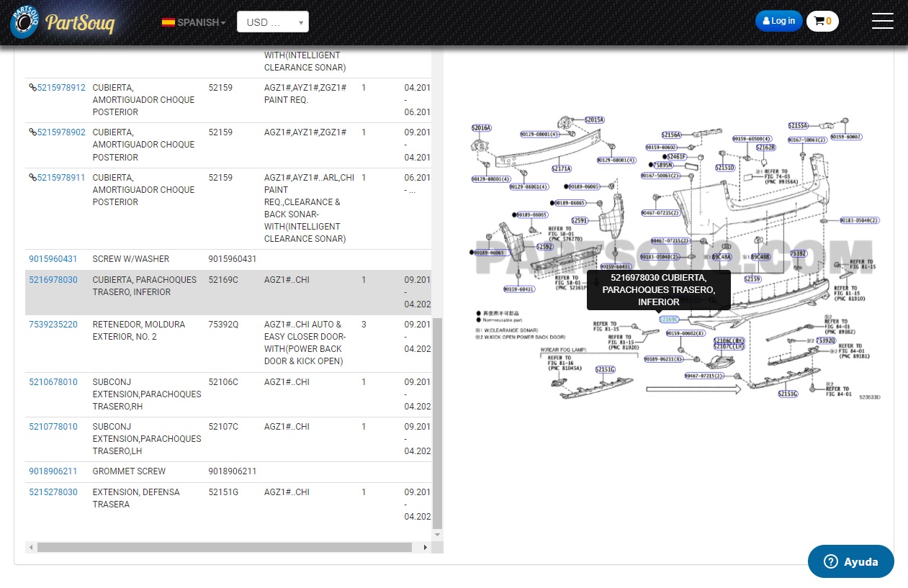Viewport: 908px width, 588px height.
Task: Open the SPANISH language dropdown
Action: click(194, 22)
